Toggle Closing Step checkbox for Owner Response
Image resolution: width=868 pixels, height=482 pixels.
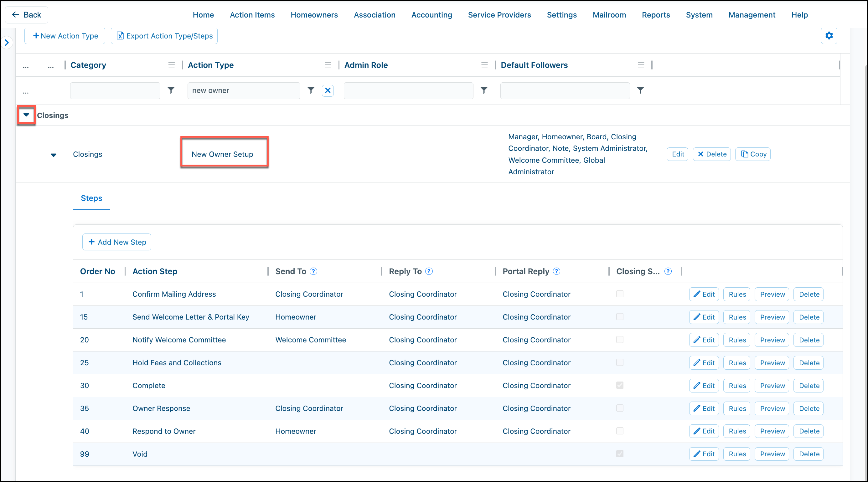619,408
